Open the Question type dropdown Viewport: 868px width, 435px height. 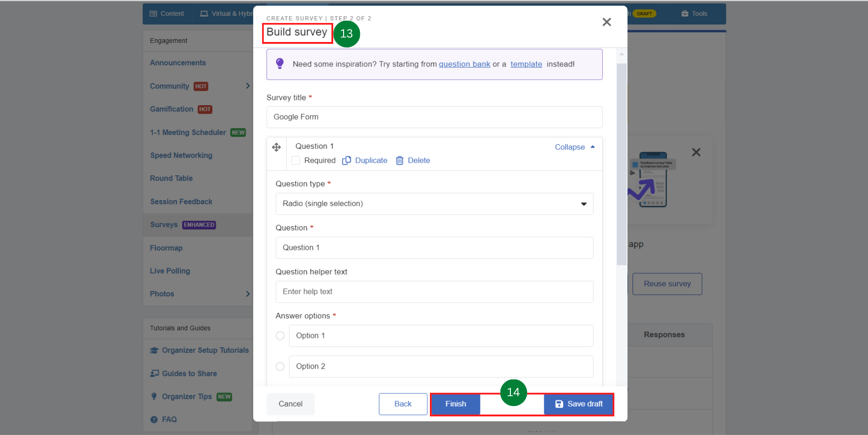pos(434,204)
